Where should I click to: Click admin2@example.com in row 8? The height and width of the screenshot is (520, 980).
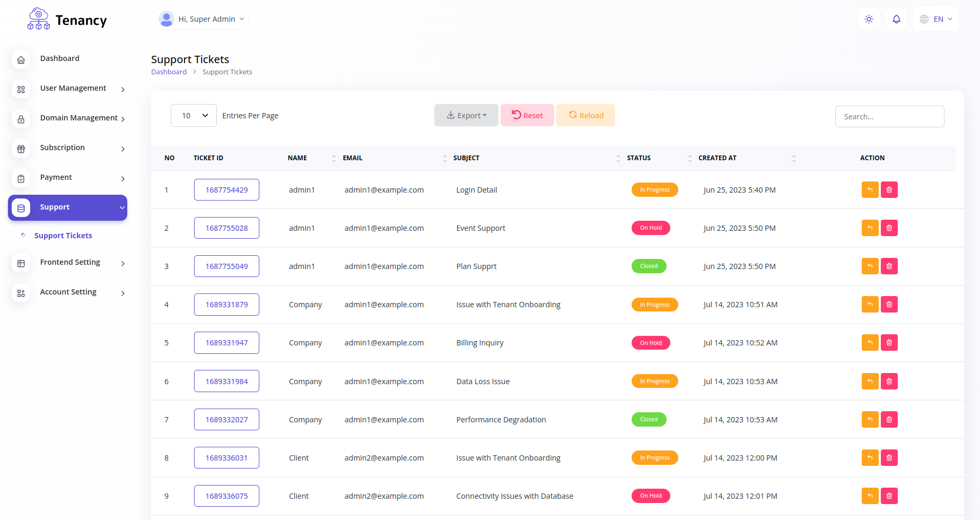[x=384, y=458]
